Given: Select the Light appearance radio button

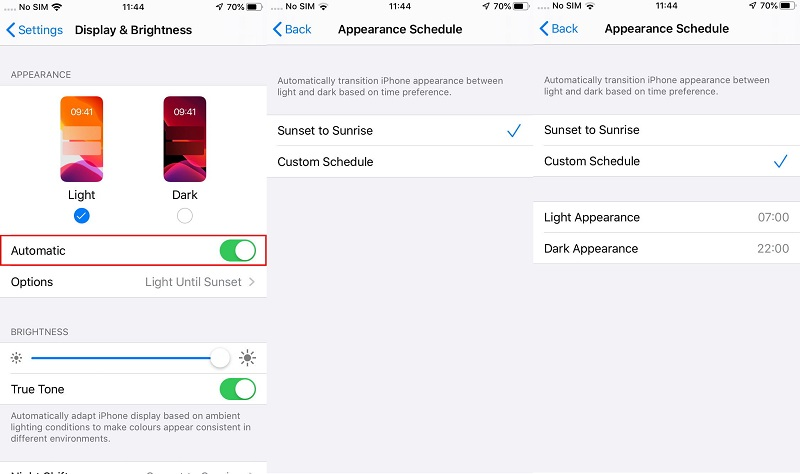Looking at the screenshot, I should tap(82, 216).
